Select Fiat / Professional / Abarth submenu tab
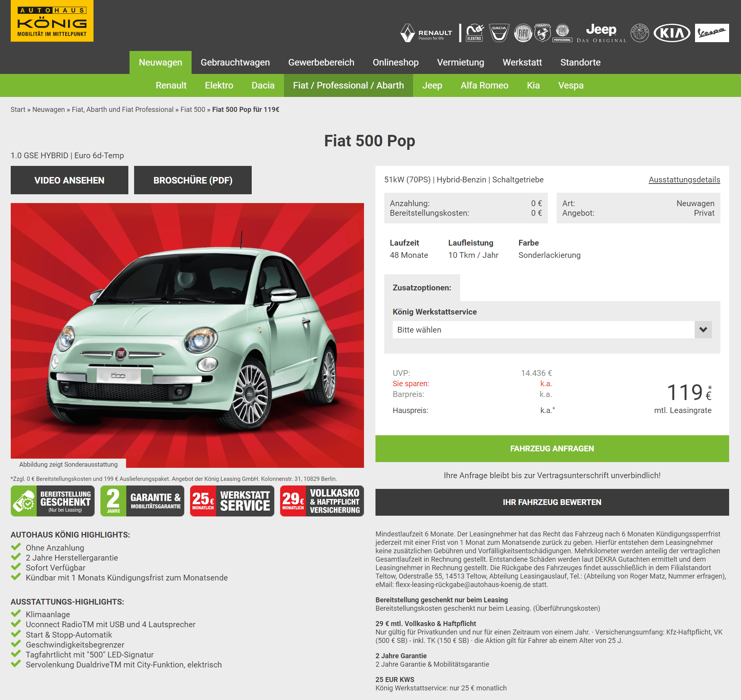Viewport: 741px width, 700px height. coord(348,85)
